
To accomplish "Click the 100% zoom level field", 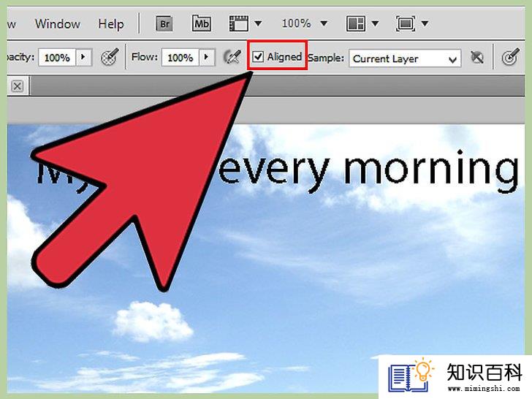I will pos(296,23).
